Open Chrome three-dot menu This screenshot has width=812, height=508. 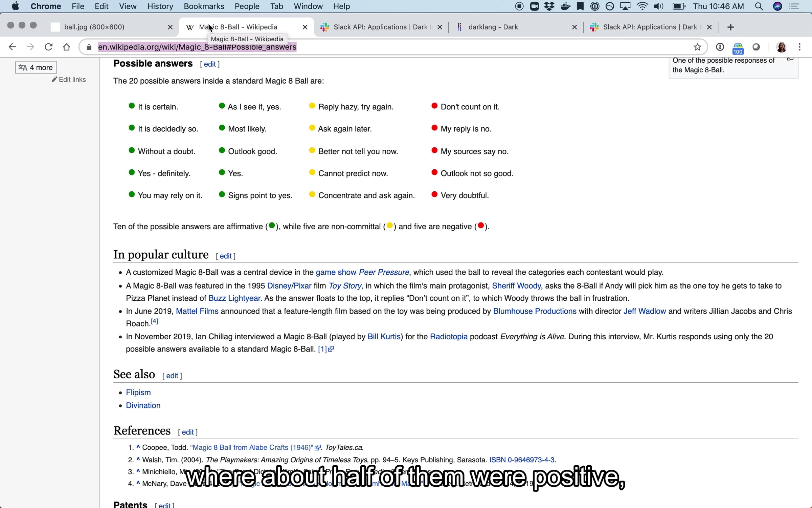799,47
